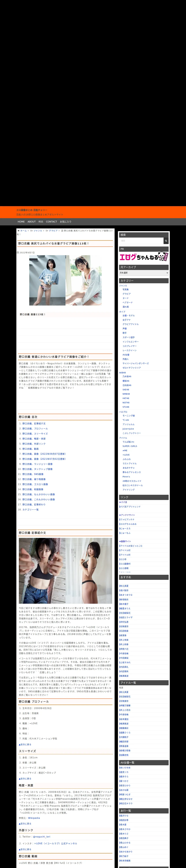Jump to 野口衣織、スリーサイズ contents entry
This screenshot has width=186, height=868.
point(35,434)
